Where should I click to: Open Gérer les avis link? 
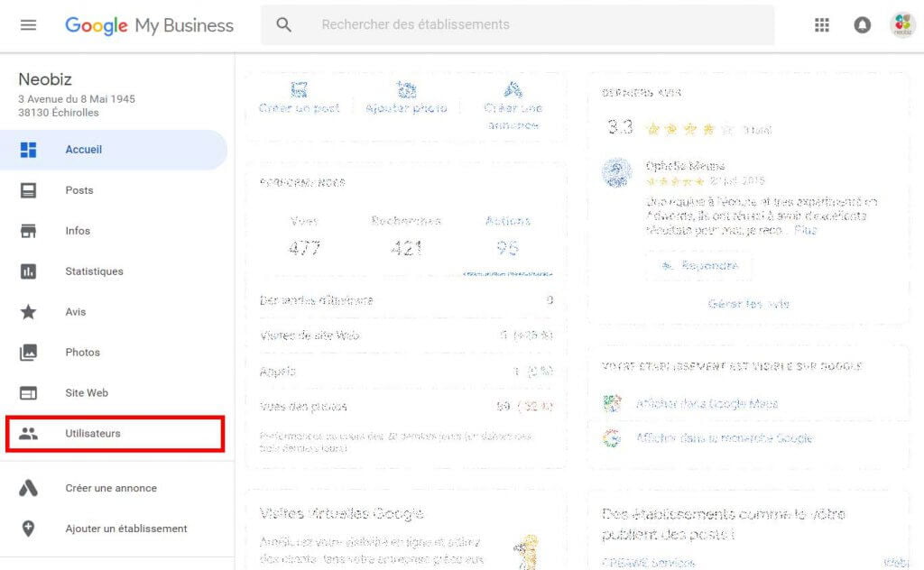point(748,304)
